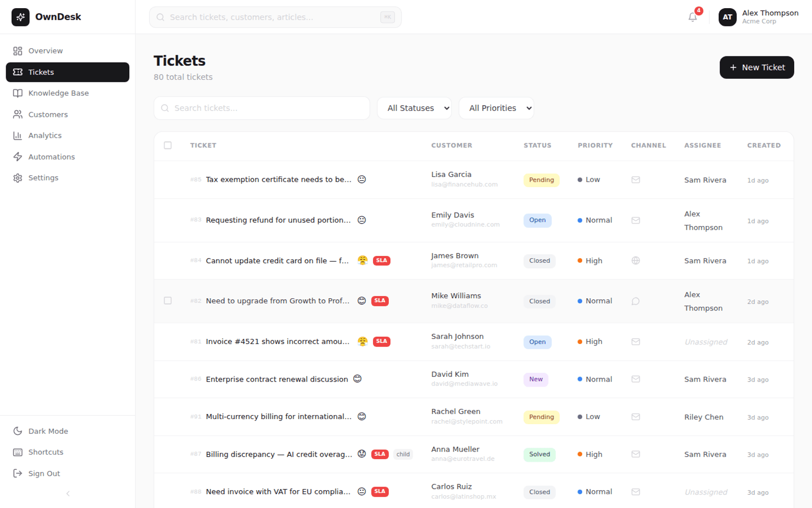812x508 pixels.
Task: Click the web globe channel icon for James Brown
Action: [x=635, y=261]
